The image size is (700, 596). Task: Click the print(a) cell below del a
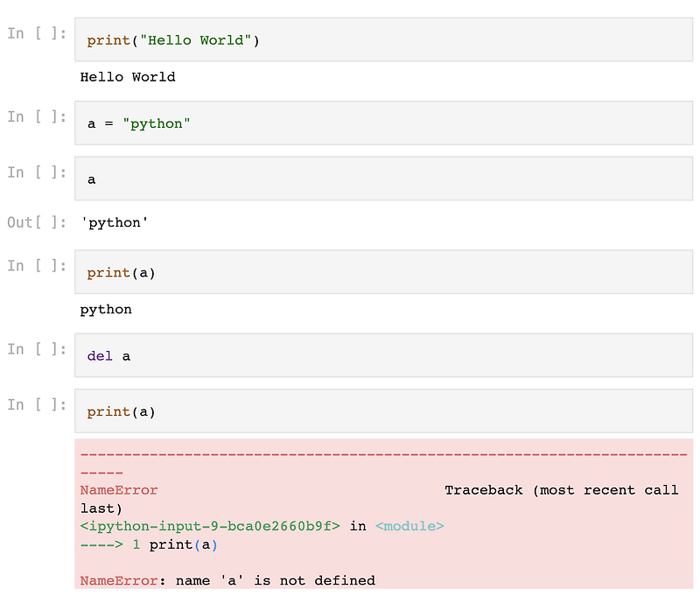(x=383, y=411)
